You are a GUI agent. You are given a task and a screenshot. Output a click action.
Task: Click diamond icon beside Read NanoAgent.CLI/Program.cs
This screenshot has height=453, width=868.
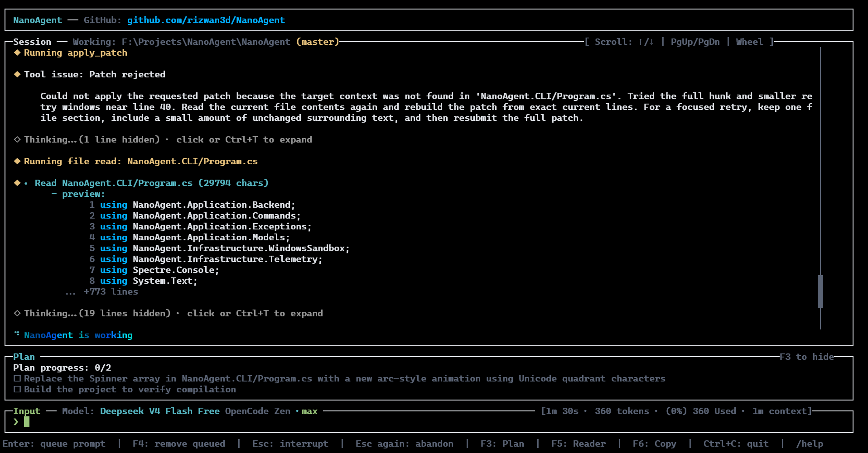(17, 183)
